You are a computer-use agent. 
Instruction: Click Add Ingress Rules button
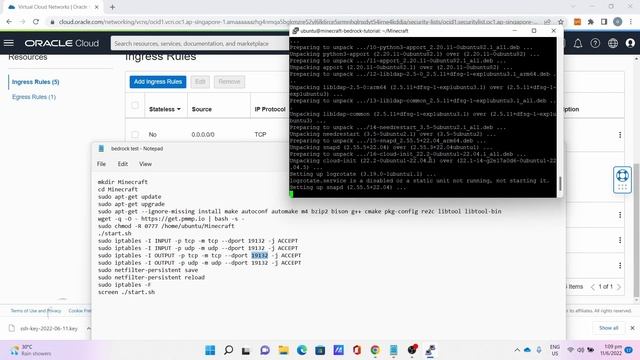[158, 82]
